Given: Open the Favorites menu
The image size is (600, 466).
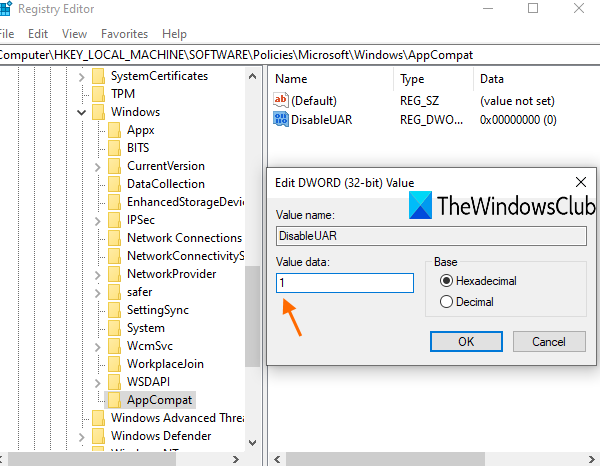Looking at the screenshot, I should (x=124, y=34).
